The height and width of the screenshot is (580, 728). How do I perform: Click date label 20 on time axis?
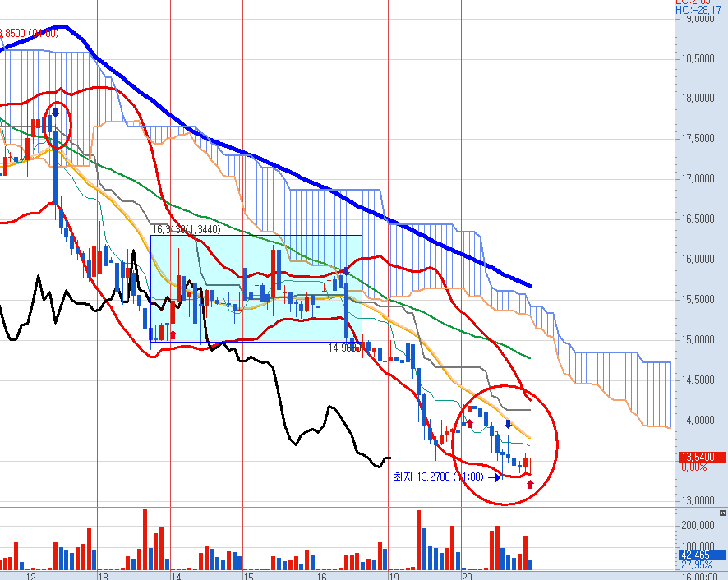(467, 576)
